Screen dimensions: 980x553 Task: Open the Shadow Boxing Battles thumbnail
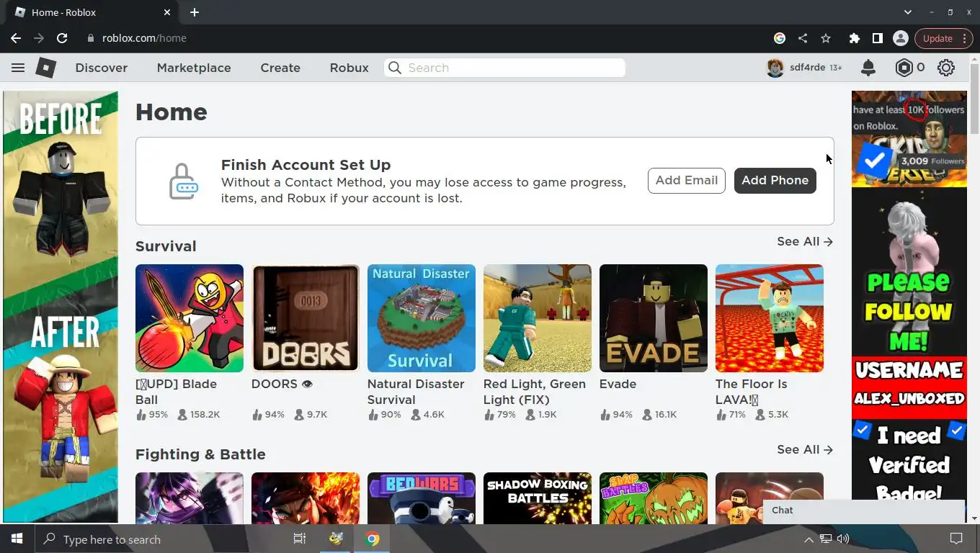click(x=538, y=498)
